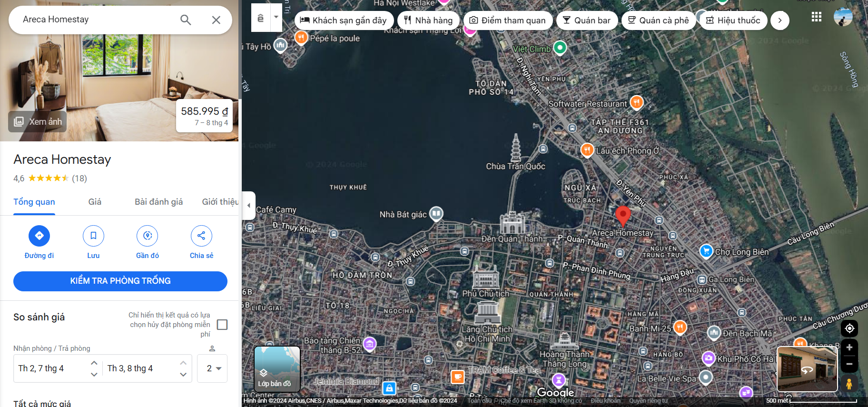This screenshot has height=407, width=868.
Task: Open the Giới thiệu tab
Action: pos(220,202)
